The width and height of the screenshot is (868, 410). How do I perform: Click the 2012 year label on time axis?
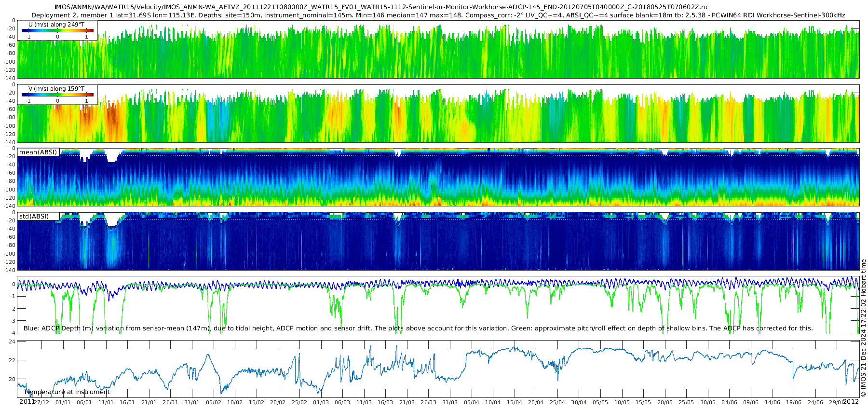(851, 402)
